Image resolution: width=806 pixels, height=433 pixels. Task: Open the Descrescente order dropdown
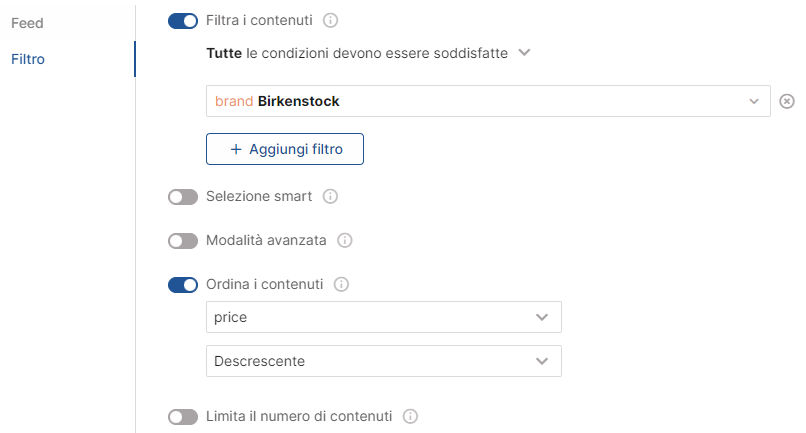[542, 361]
